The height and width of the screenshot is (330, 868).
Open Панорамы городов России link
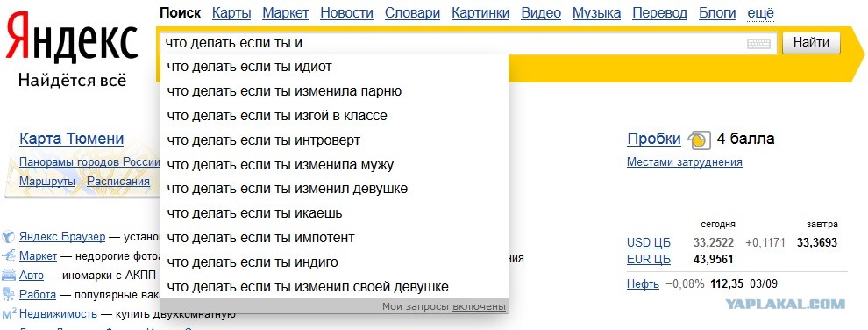89,162
